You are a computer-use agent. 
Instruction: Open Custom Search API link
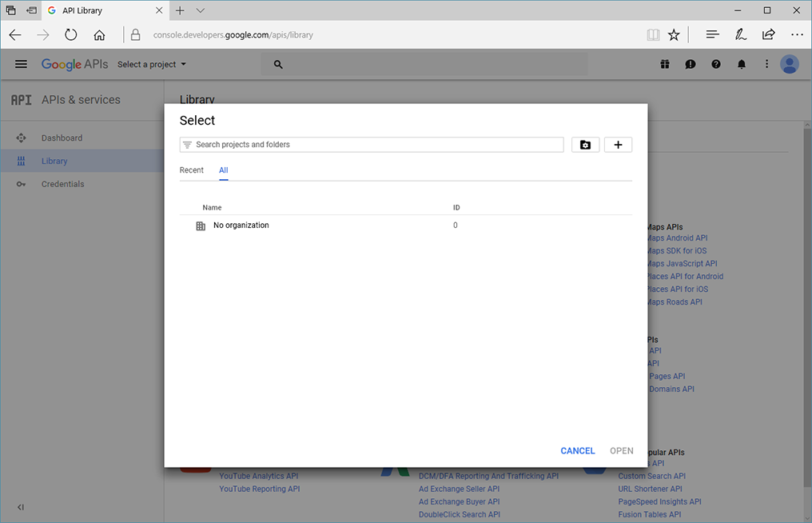coord(651,476)
